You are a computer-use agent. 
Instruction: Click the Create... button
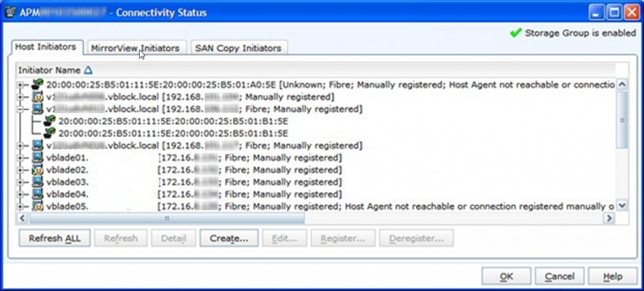(x=229, y=239)
